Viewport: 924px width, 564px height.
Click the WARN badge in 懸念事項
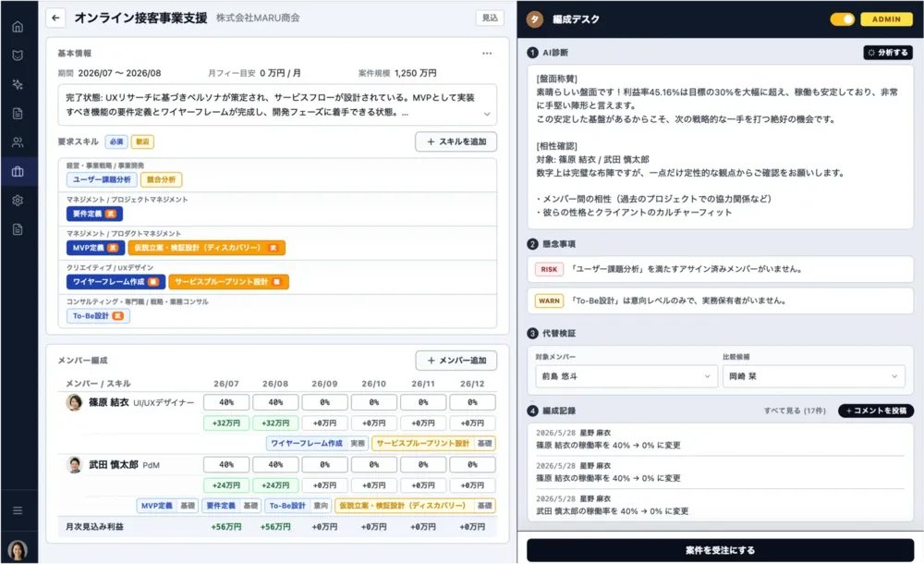coord(549,300)
